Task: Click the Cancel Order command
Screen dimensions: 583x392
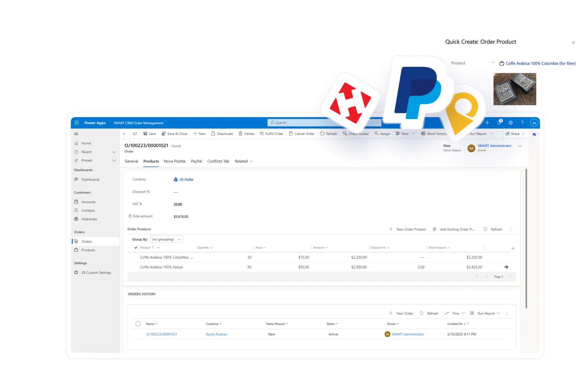Action: point(301,134)
